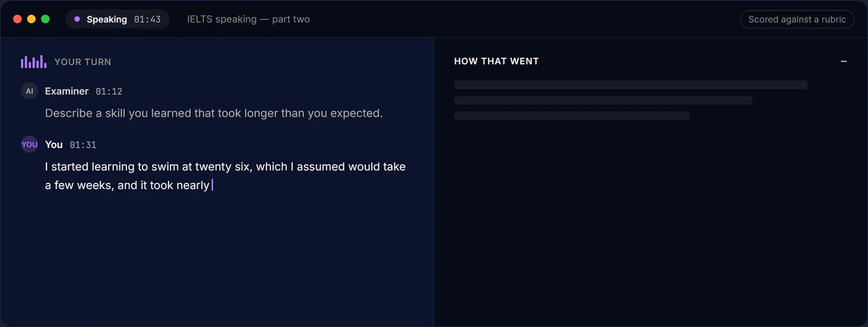Click the green window zoom button
Viewport: 868px width, 327px height.
45,19
